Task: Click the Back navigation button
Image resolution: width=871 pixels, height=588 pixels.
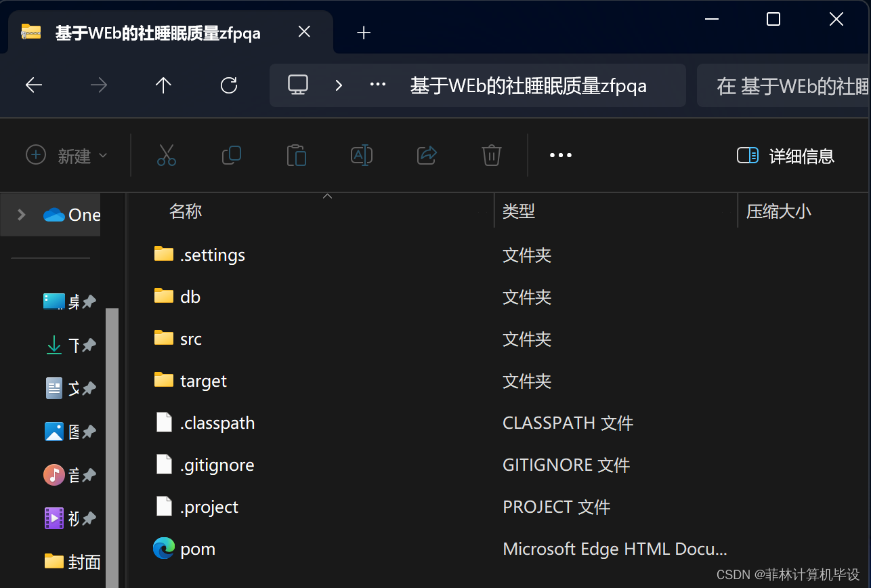Action: pos(33,85)
